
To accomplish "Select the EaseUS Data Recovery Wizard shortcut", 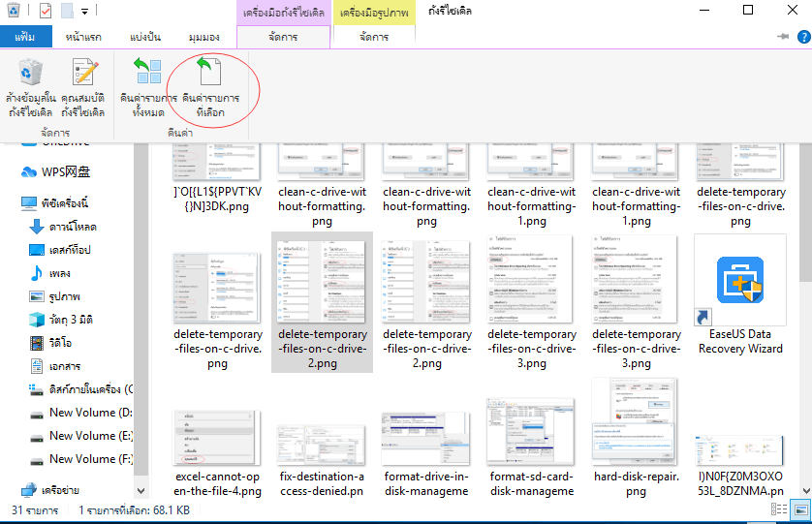I will point(740,295).
